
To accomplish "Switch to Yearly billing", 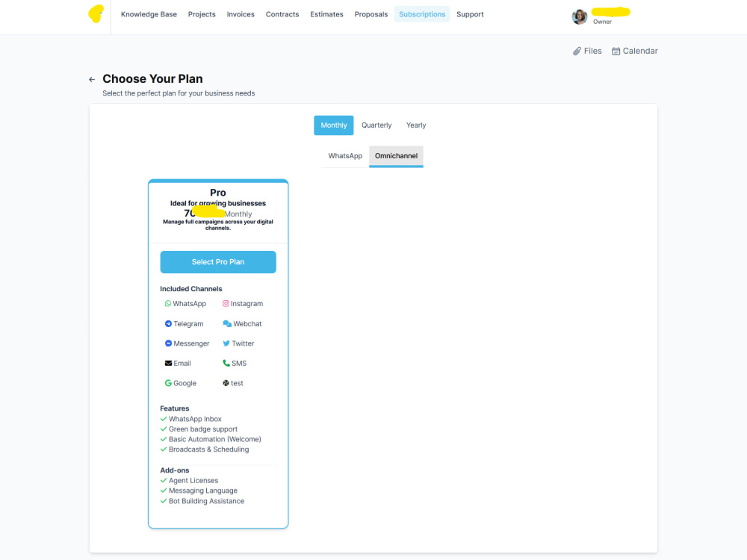I will tap(416, 125).
